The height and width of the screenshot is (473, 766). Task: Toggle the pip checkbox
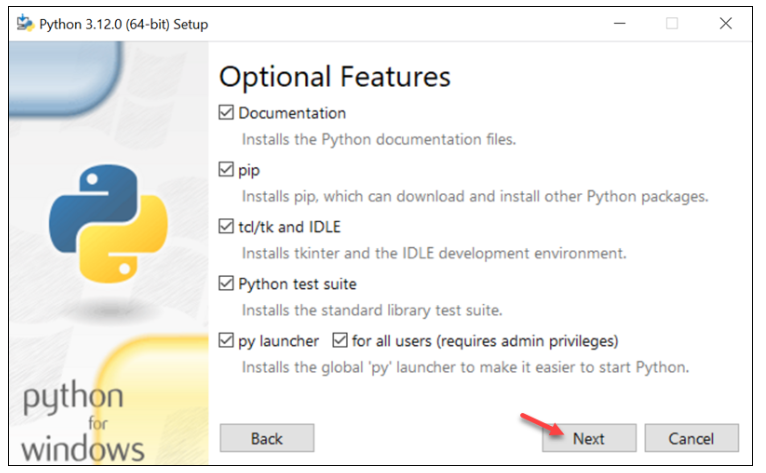(x=226, y=170)
